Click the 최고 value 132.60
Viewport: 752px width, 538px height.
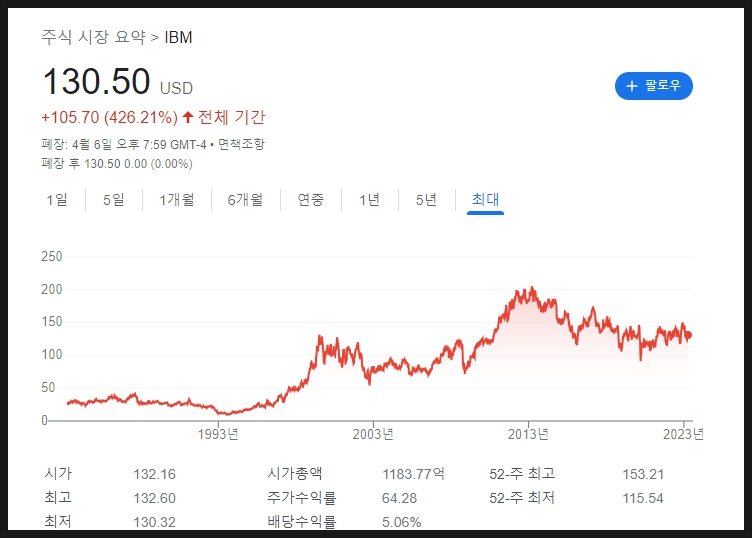pyautogui.click(x=154, y=498)
